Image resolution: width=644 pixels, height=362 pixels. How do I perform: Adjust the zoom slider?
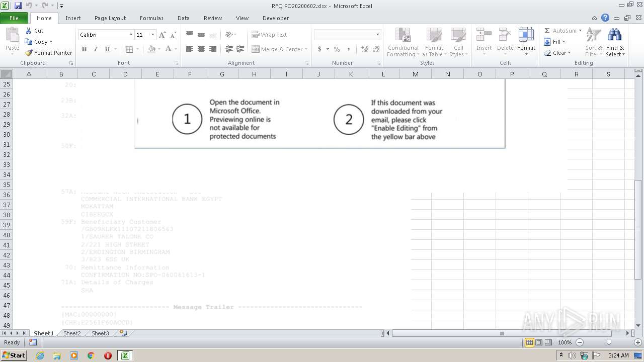click(x=609, y=342)
